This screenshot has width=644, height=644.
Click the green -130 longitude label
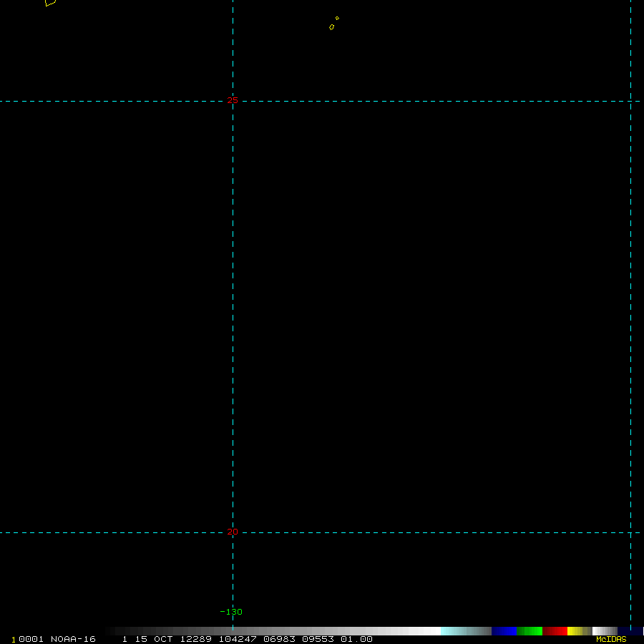pyautogui.click(x=231, y=612)
